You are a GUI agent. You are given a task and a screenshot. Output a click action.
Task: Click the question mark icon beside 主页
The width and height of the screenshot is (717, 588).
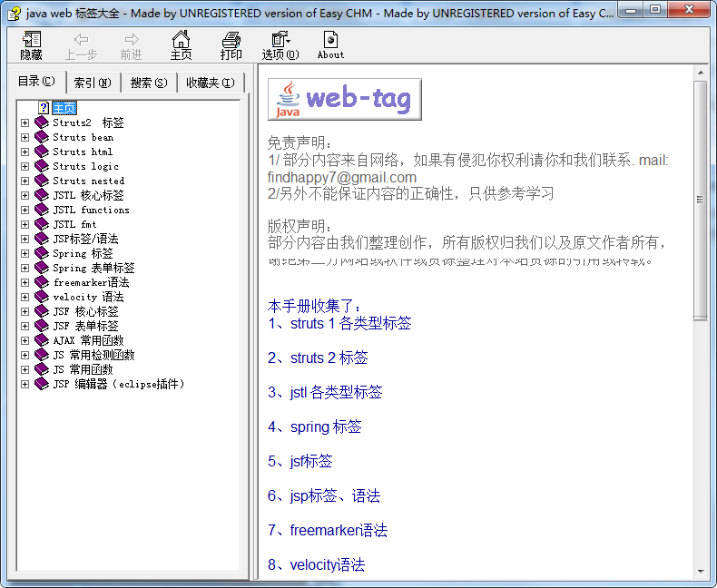coord(43,108)
